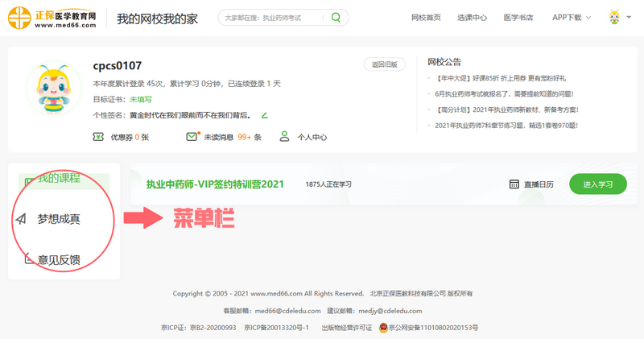Click the 梦想成真 paper plane icon
The image size is (644, 339).
(x=21, y=219)
